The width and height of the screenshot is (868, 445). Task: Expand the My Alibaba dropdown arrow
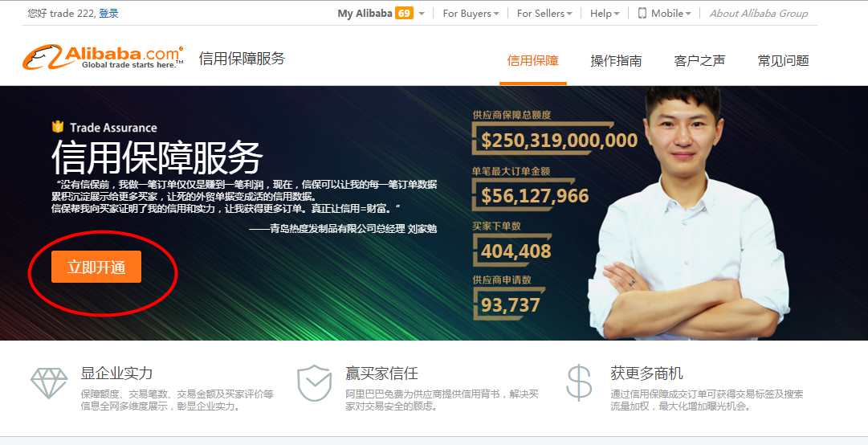(422, 14)
